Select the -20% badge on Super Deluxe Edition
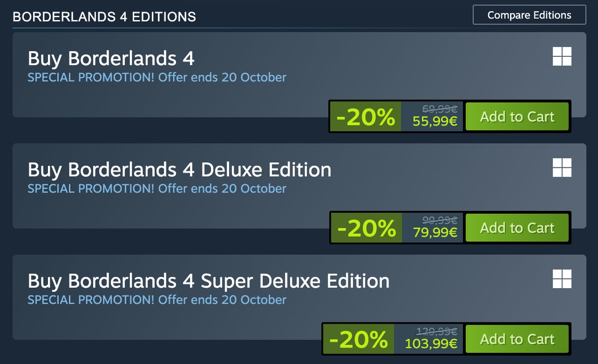The height and width of the screenshot is (364, 598). click(359, 339)
